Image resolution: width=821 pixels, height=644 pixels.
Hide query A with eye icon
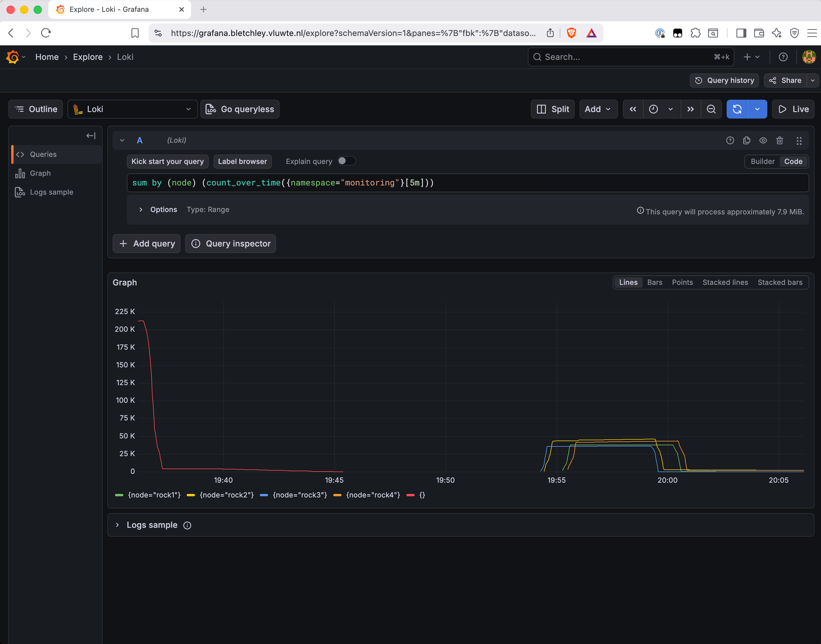coord(763,140)
